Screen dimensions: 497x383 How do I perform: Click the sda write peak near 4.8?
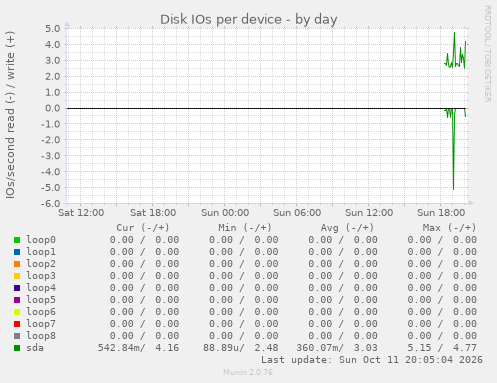click(454, 33)
